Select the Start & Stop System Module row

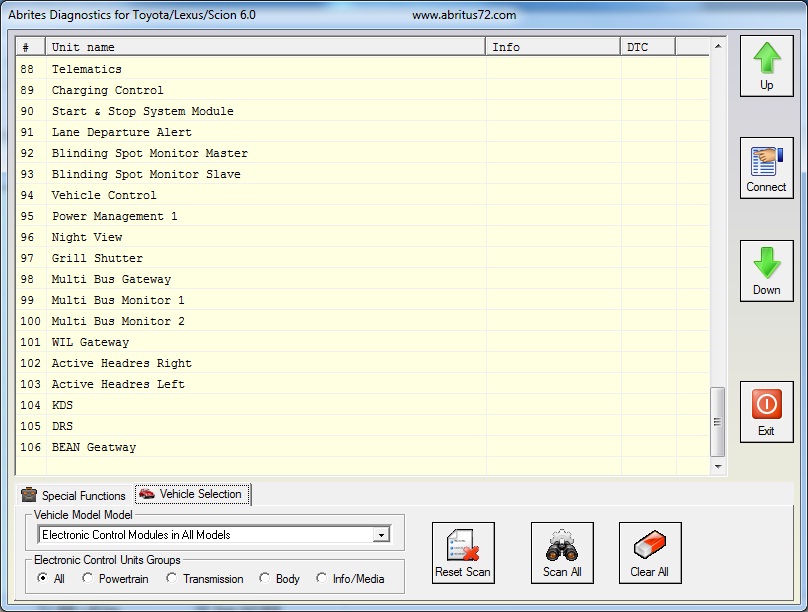click(x=363, y=111)
